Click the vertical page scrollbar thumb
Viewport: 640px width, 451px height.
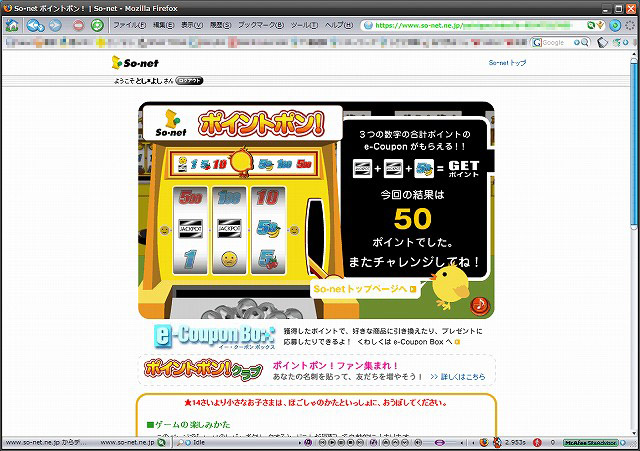point(634,143)
